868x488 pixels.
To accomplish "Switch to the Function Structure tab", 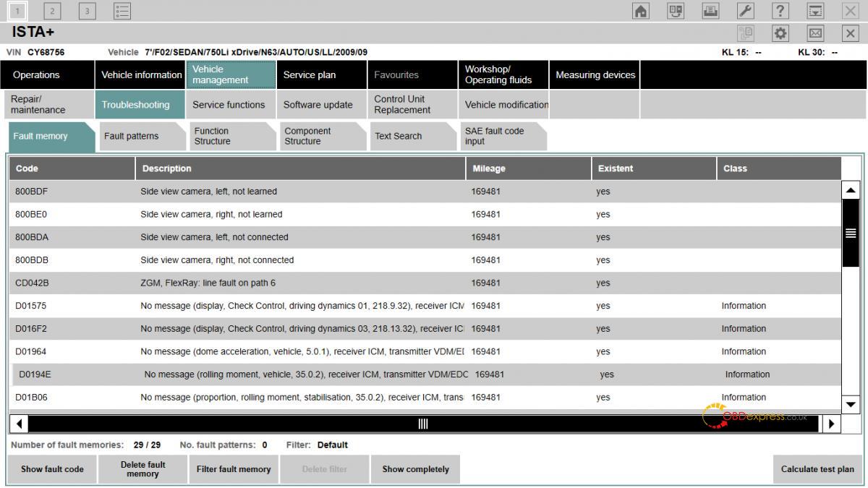I will click(x=232, y=137).
